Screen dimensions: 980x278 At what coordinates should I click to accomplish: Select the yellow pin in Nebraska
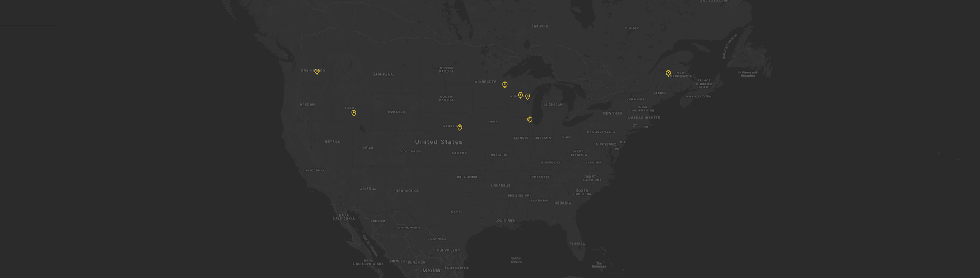pos(459,128)
